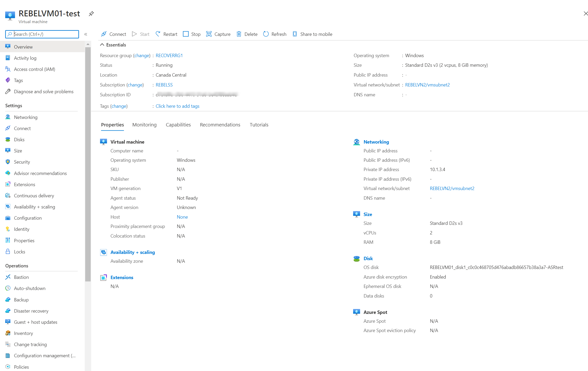588x371 pixels.
Task: Open the Networking properties heading link
Action: pyautogui.click(x=376, y=142)
